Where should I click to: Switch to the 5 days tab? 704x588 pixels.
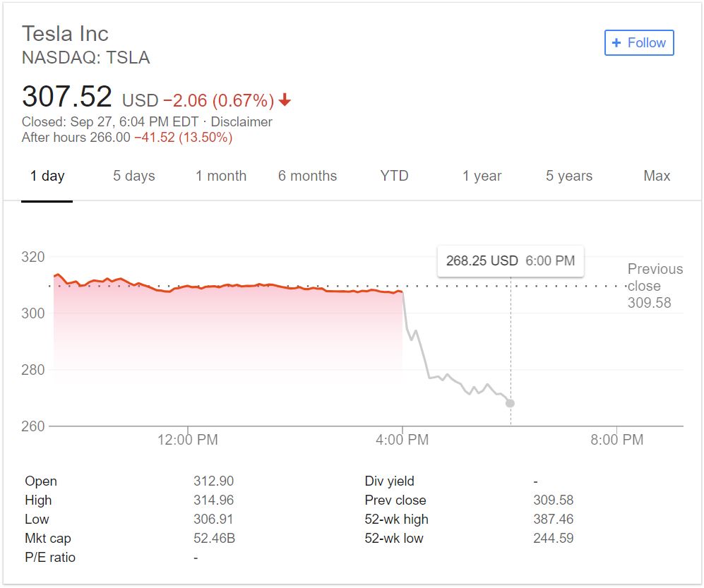(133, 176)
